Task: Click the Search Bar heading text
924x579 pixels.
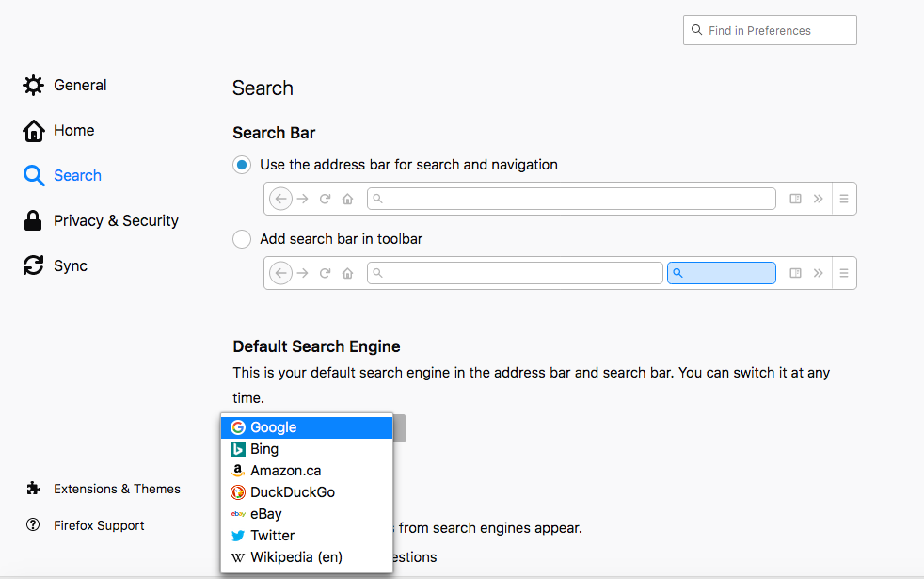Action: 274,133
